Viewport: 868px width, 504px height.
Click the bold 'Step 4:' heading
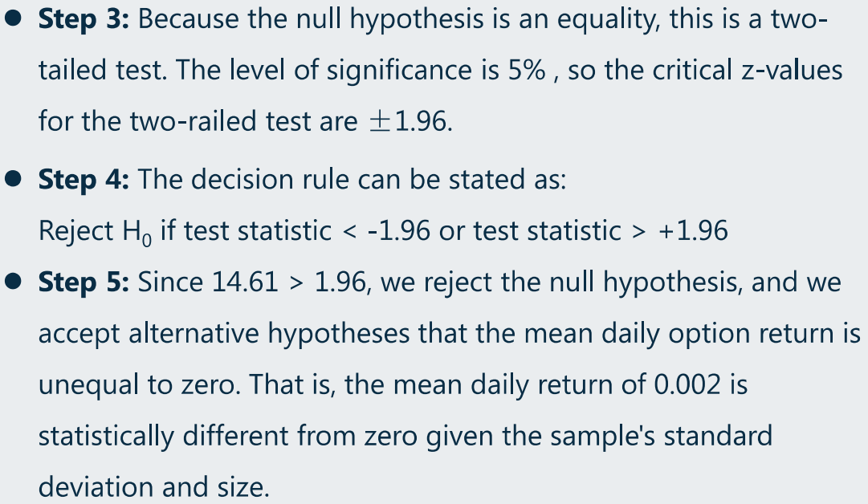point(84,180)
